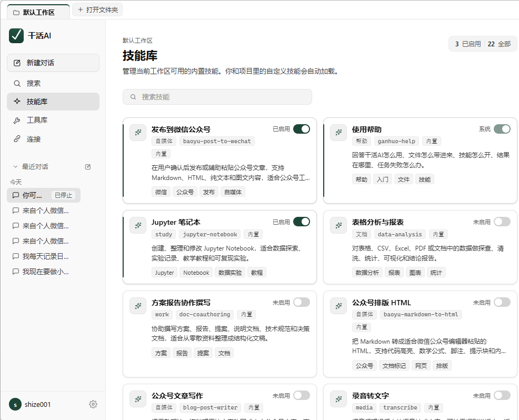Click the folder icon on 默认工作区 tab

pyautogui.click(x=16, y=13)
